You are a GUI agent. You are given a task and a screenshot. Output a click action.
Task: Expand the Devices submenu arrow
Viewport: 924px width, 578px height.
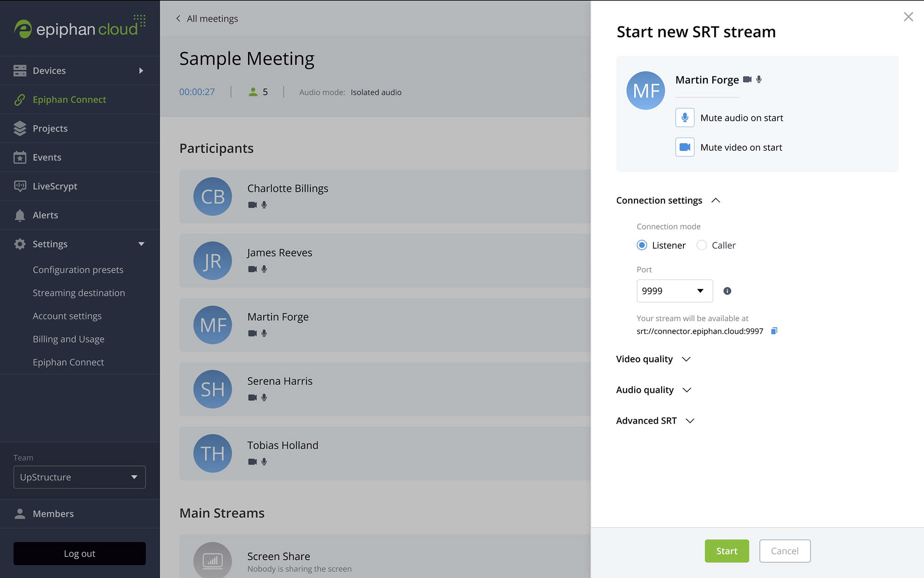[x=141, y=71]
